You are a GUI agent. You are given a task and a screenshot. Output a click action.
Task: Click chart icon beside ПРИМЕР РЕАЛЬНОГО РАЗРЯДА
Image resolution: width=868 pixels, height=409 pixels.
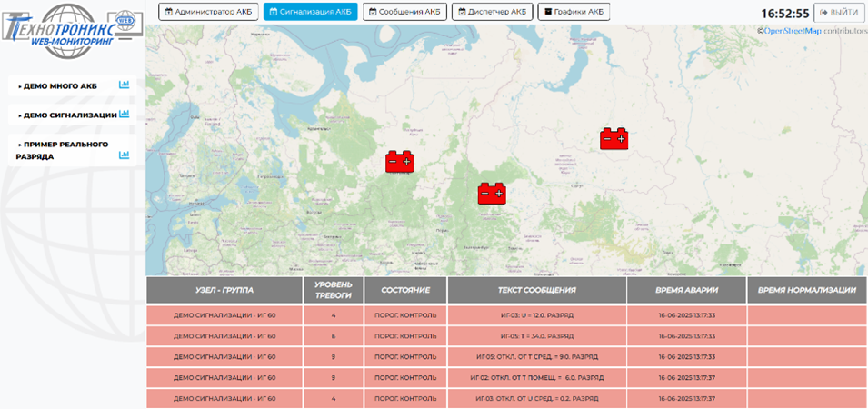(125, 155)
